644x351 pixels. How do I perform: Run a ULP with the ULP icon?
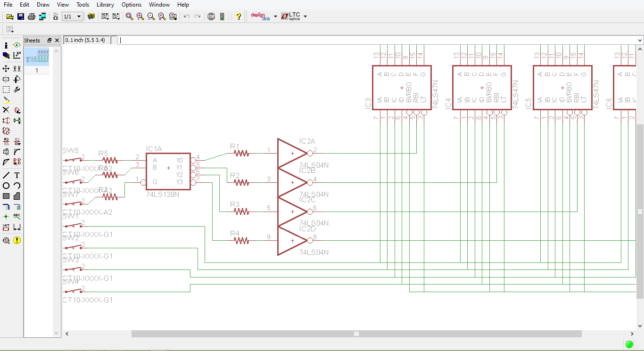coord(116,16)
